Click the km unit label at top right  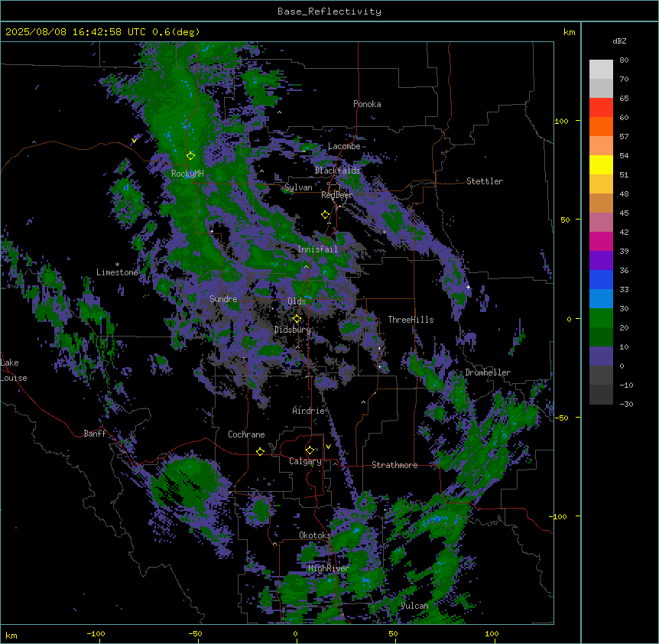pos(569,32)
